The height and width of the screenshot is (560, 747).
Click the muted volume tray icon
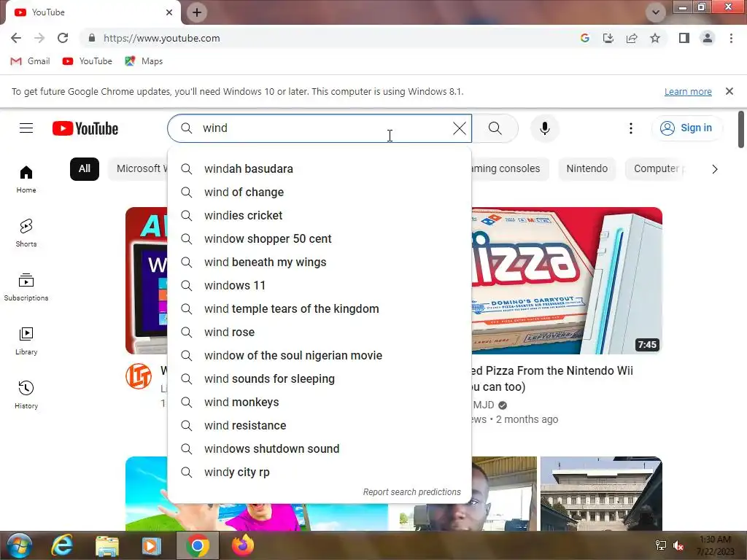click(678, 545)
